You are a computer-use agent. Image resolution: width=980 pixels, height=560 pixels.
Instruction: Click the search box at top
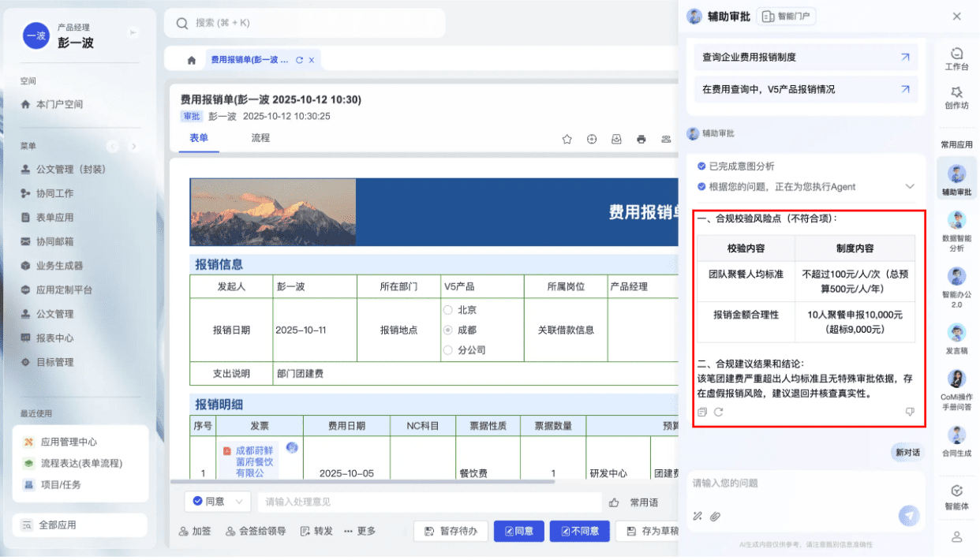pyautogui.click(x=305, y=23)
